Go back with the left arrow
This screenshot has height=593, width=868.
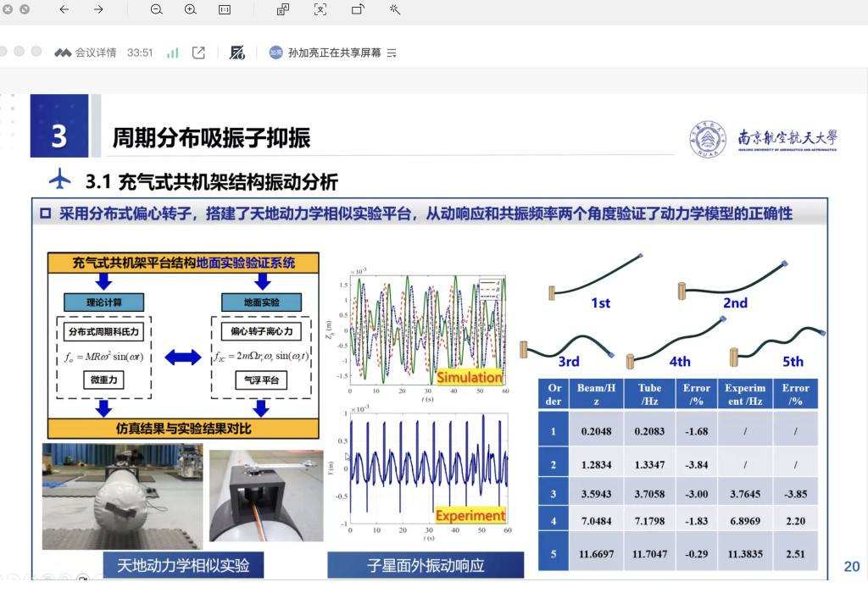pyautogui.click(x=64, y=9)
